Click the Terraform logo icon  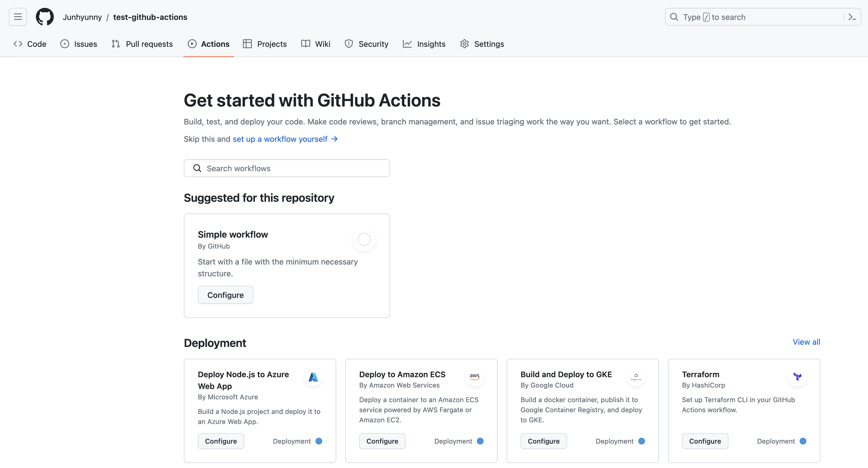point(797,377)
